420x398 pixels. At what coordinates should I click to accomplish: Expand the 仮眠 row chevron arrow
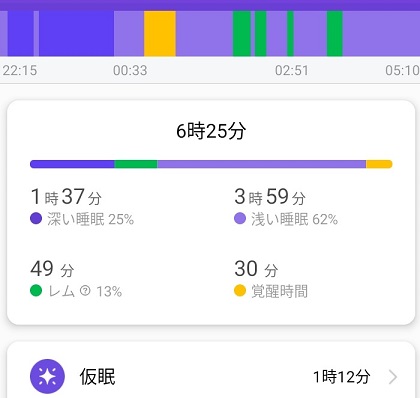click(393, 377)
